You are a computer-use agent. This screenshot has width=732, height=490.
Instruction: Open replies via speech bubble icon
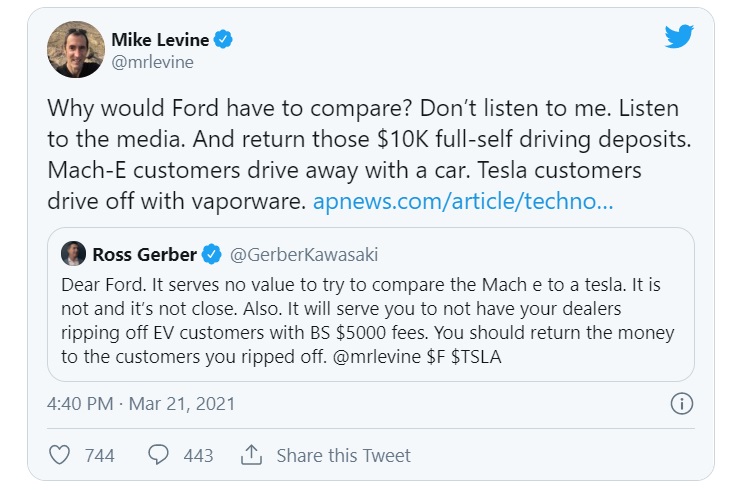[x=158, y=455]
